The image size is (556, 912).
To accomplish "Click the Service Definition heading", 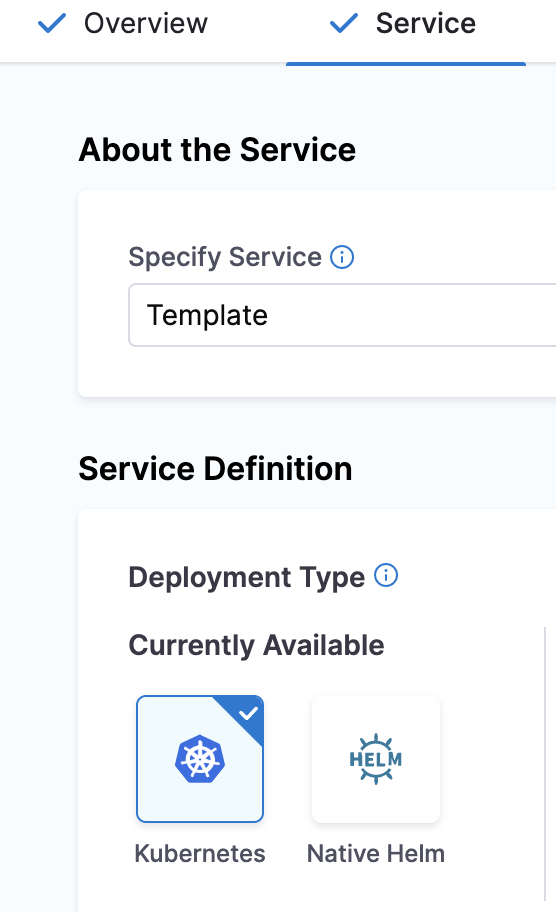I will click(x=215, y=469).
